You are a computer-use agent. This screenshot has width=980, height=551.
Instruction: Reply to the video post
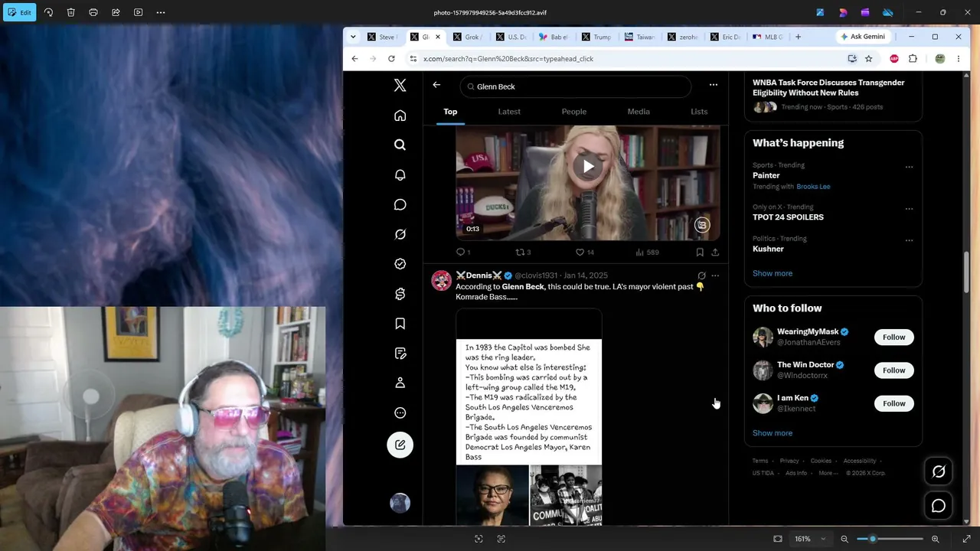pos(463,252)
